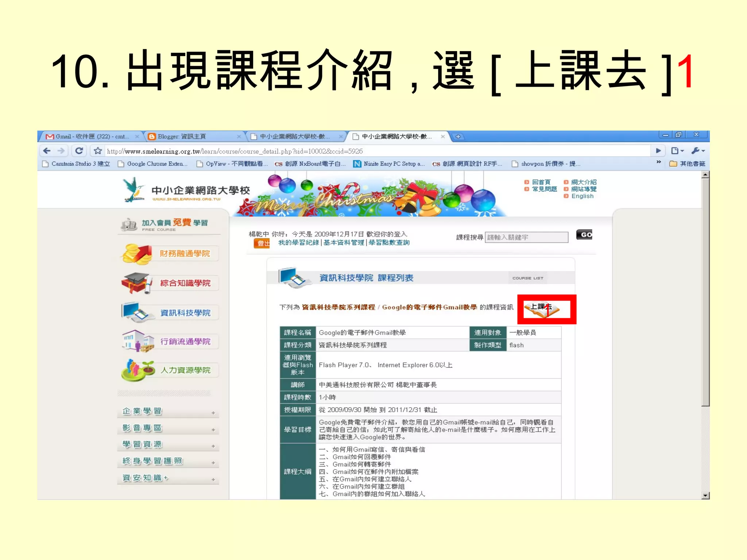Screen dimensions: 747x560
Task: Open OpView bookmark
Action: tap(232, 164)
